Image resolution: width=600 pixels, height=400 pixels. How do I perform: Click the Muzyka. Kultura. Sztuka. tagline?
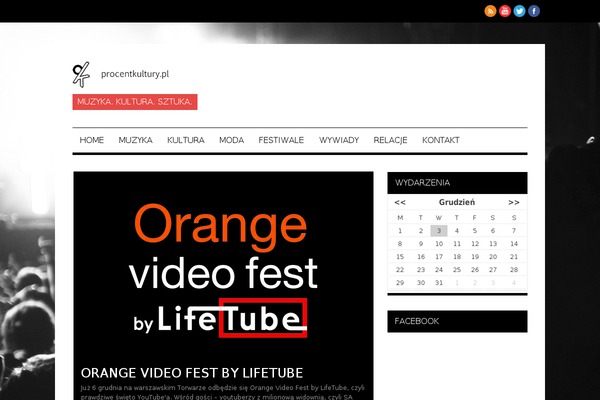(x=135, y=102)
